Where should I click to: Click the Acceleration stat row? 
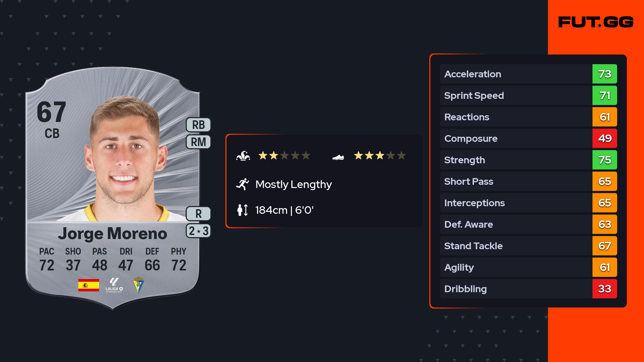pyautogui.click(x=516, y=74)
